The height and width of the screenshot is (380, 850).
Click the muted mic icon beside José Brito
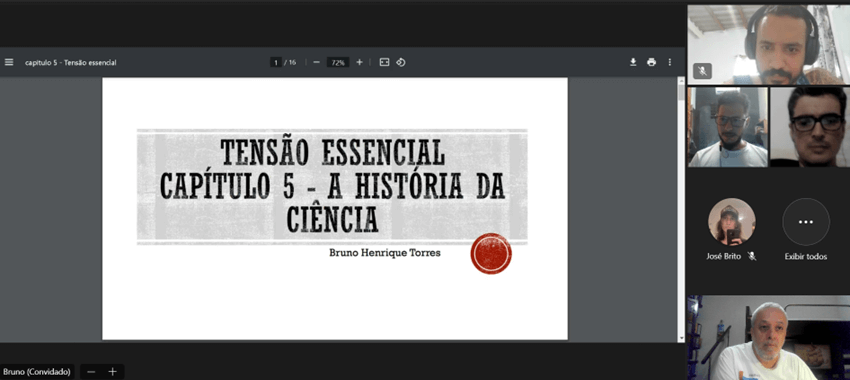[x=752, y=256]
